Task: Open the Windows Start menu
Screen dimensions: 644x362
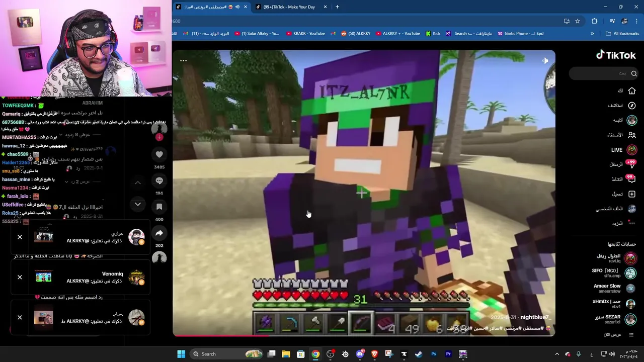Action: [x=181, y=354]
